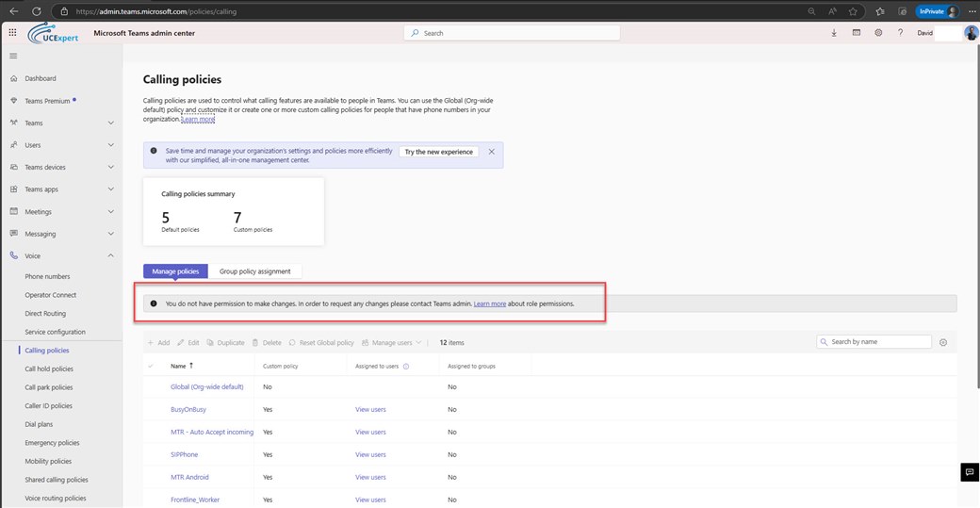
Task: Collapse navigation with the hamburger menu icon
Action: pyautogui.click(x=13, y=56)
